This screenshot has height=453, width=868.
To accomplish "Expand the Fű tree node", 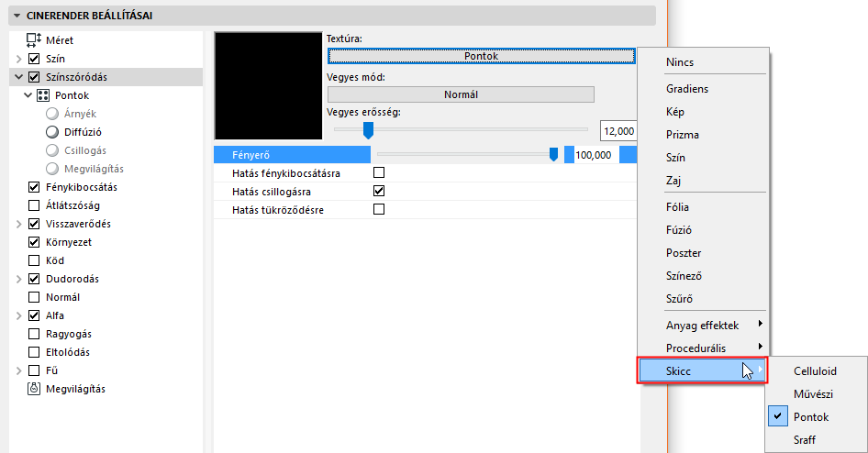I will coord(19,370).
